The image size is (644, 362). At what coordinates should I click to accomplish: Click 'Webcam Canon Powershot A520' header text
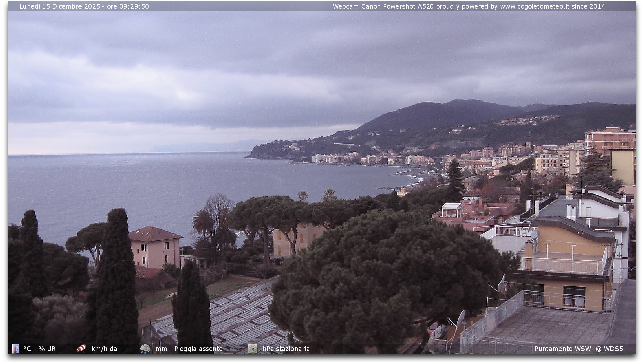coord(383,6)
